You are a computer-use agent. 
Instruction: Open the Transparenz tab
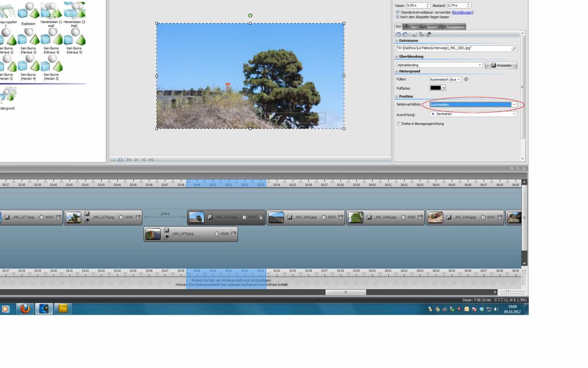pyautogui.click(x=452, y=27)
